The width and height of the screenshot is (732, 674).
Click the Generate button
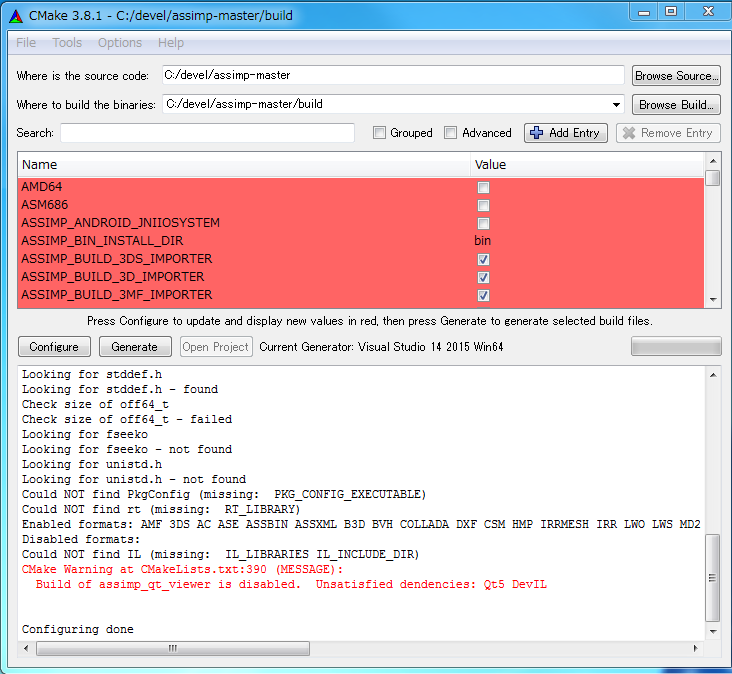tap(135, 347)
